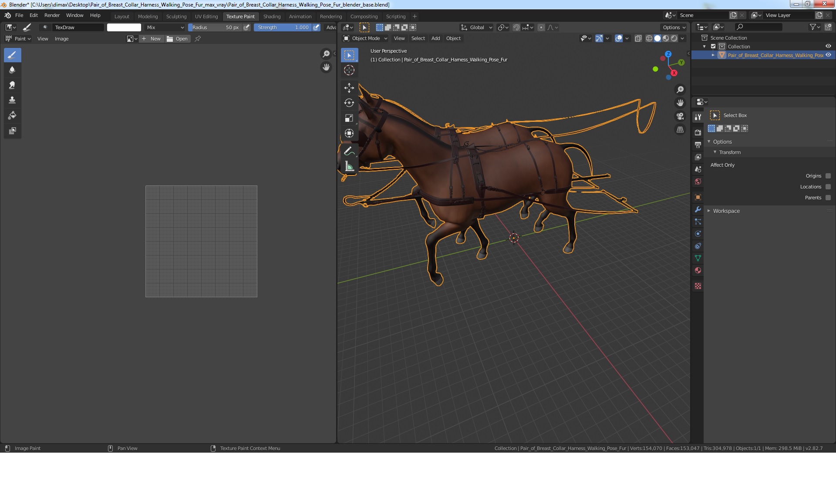Add a new workspace with plus button
Screen dimensions: 836x504
415,17
